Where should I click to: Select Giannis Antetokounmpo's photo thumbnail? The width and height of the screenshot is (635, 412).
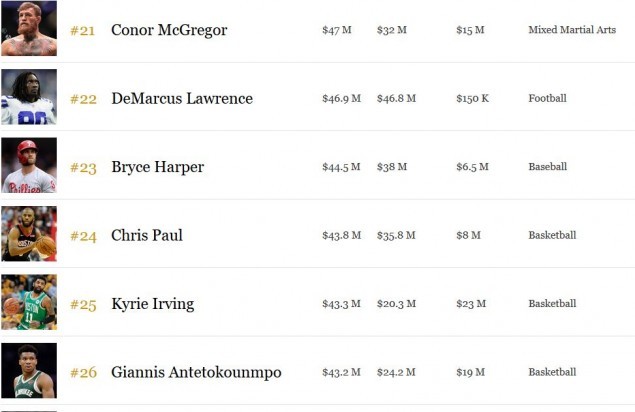[29, 371]
